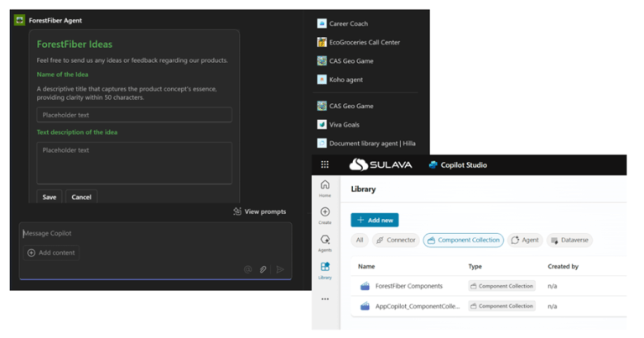Click the Name of the Idea text field
This screenshot has height=338, width=644.
pos(134,115)
